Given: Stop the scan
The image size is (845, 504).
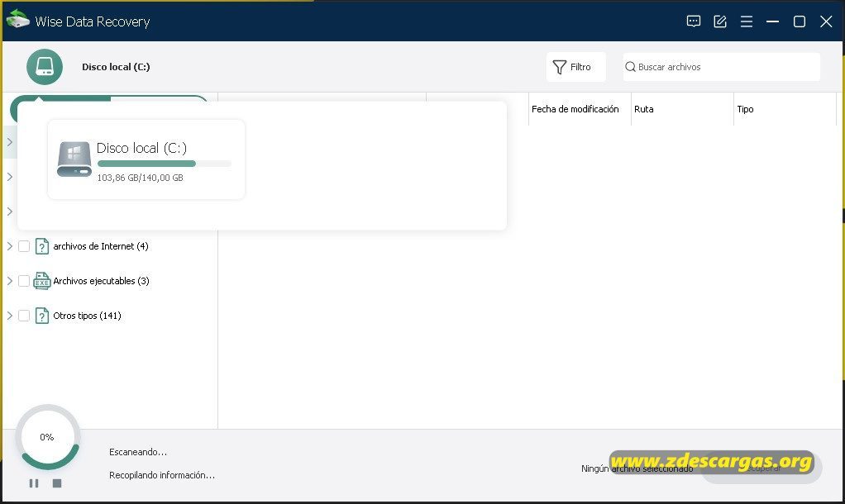Looking at the screenshot, I should coord(57,483).
